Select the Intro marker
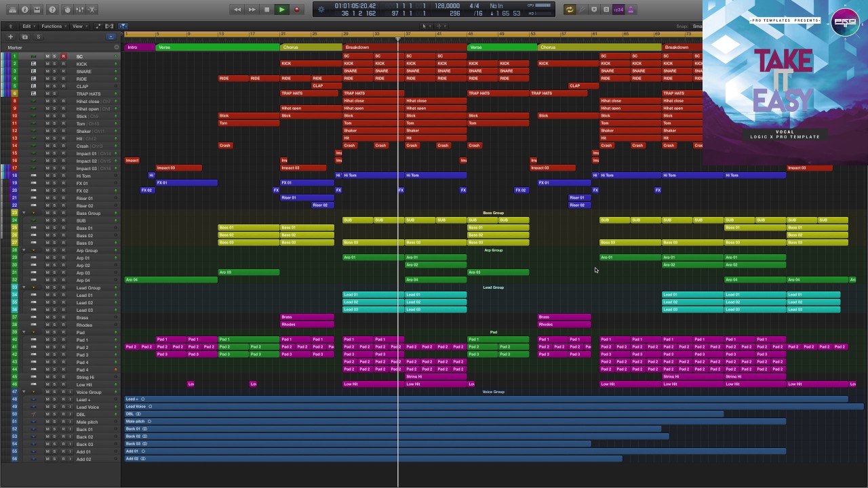The height and width of the screenshot is (488, 868). 140,47
